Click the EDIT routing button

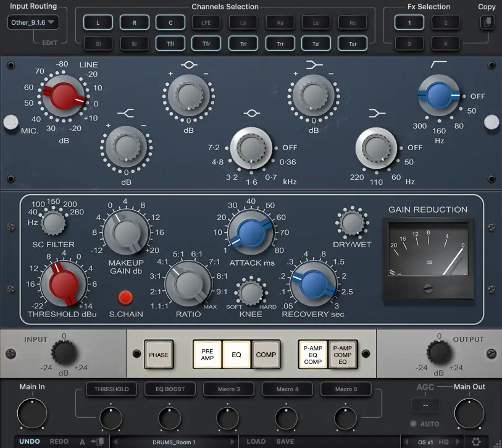tap(49, 43)
